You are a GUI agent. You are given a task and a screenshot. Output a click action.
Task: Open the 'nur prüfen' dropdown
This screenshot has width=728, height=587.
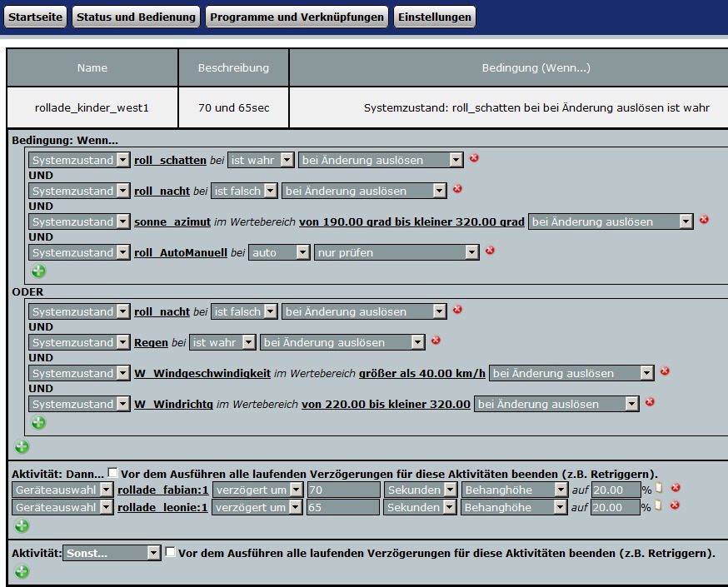[x=396, y=252]
